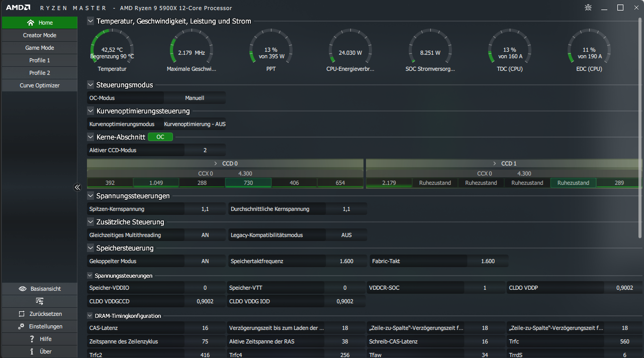The width and height of the screenshot is (644, 358).
Task: Collapse Temperatur, Geschwindigkeit, Leistung und Strom section
Action: click(90, 21)
